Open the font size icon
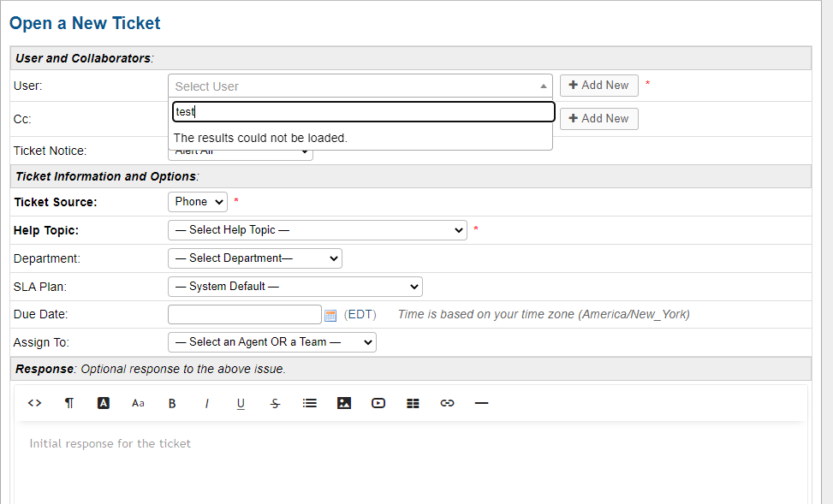 click(138, 403)
